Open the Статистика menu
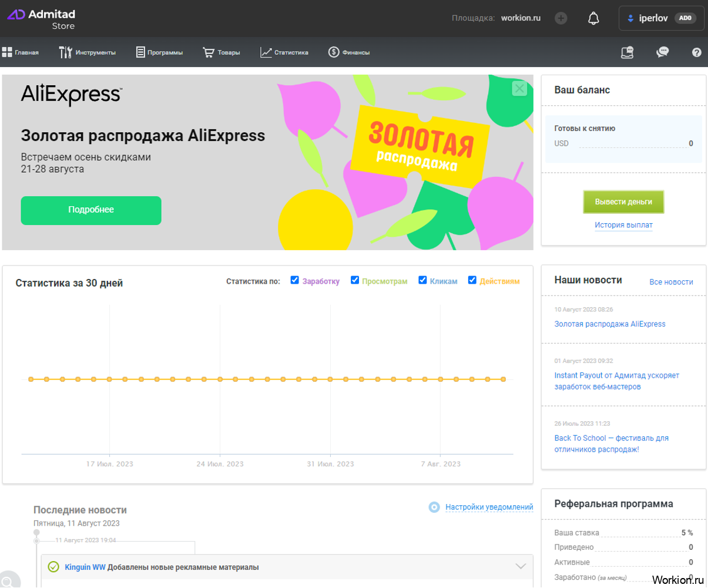This screenshot has width=708, height=588. (284, 52)
